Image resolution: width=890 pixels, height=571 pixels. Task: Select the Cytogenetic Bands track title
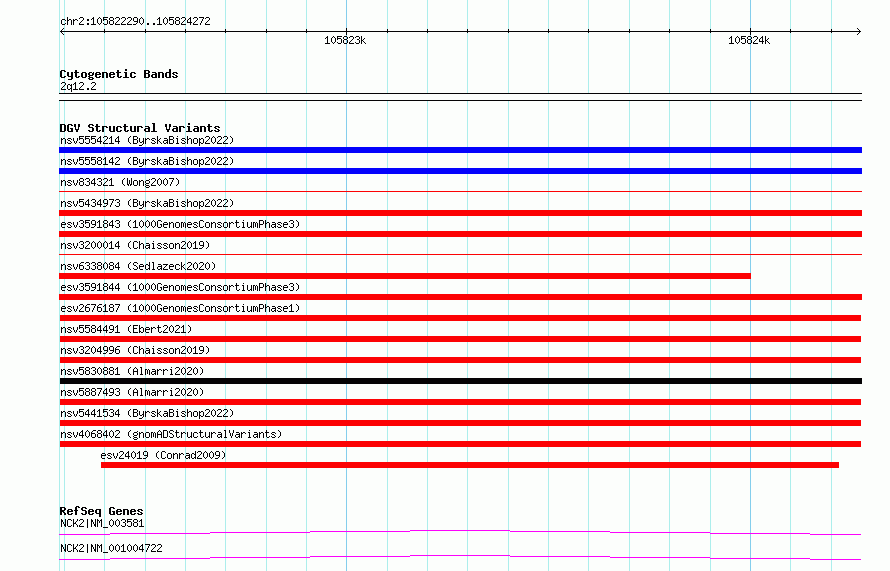click(119, 74)
